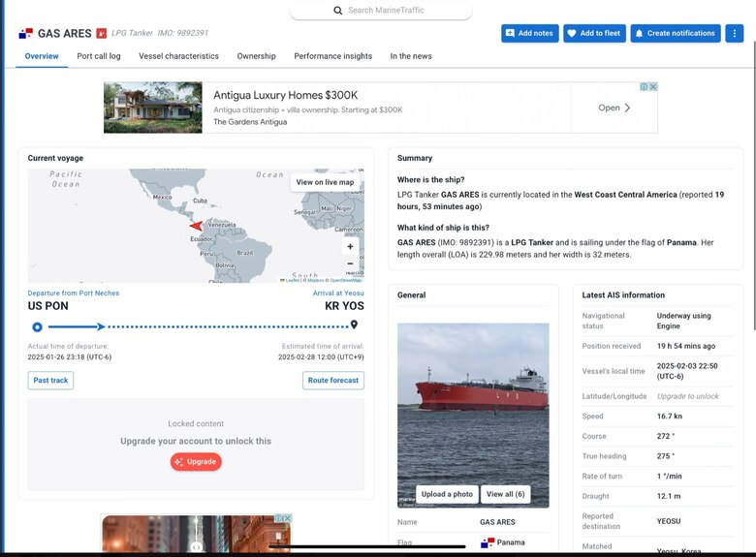Viewport: 756px width, 557px height.
Task: Click the info icon on bottom ad
Action: click(278, 518)
